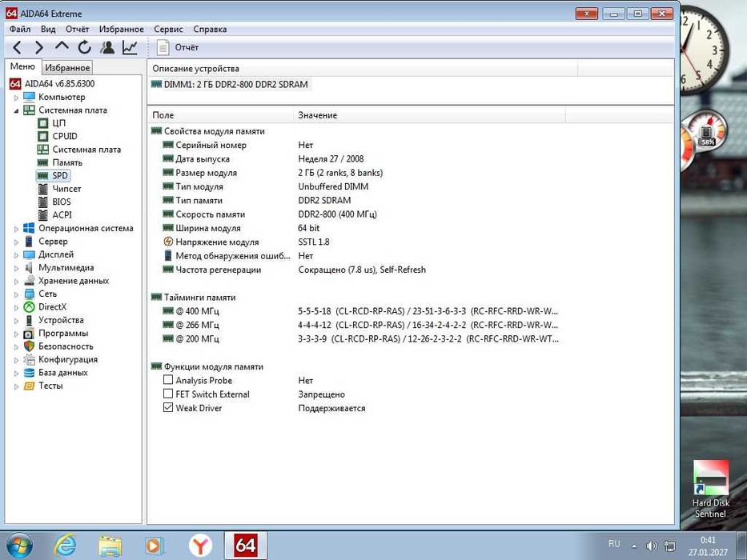
Task: Launch Hard Disk Sentinel desktop shortcut
Action: (x=710, y=490)
